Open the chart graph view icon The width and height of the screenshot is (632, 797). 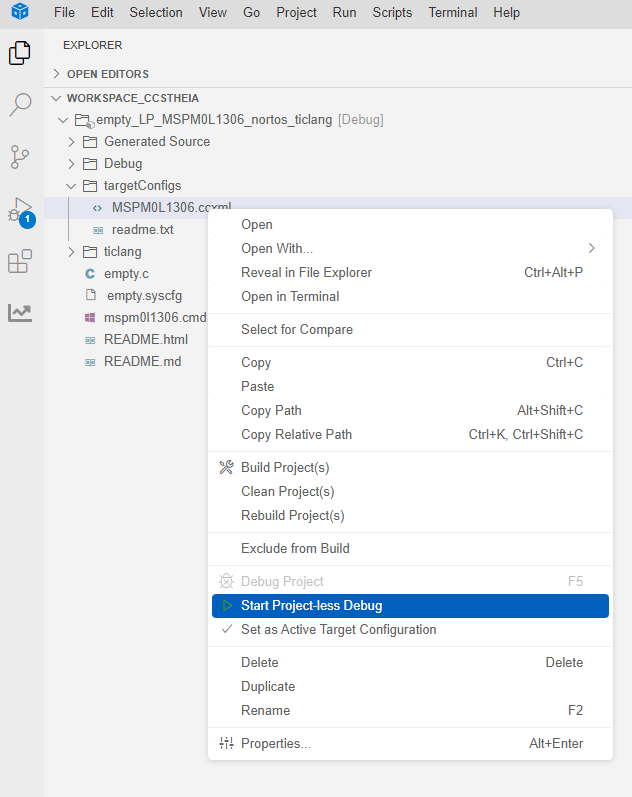tap(20, 313)
